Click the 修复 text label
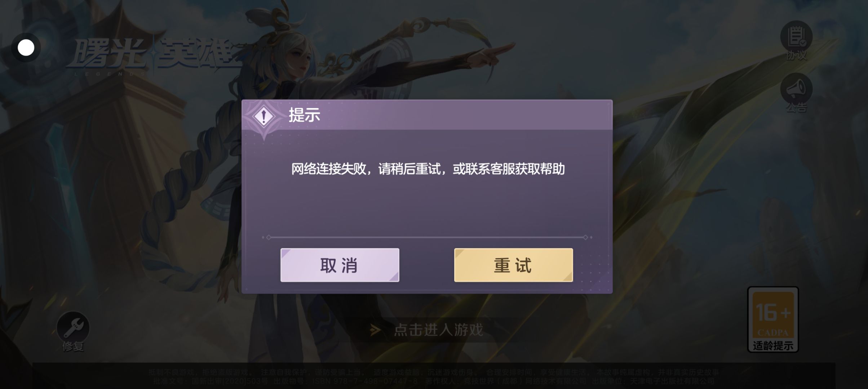 tap(73, 346)
